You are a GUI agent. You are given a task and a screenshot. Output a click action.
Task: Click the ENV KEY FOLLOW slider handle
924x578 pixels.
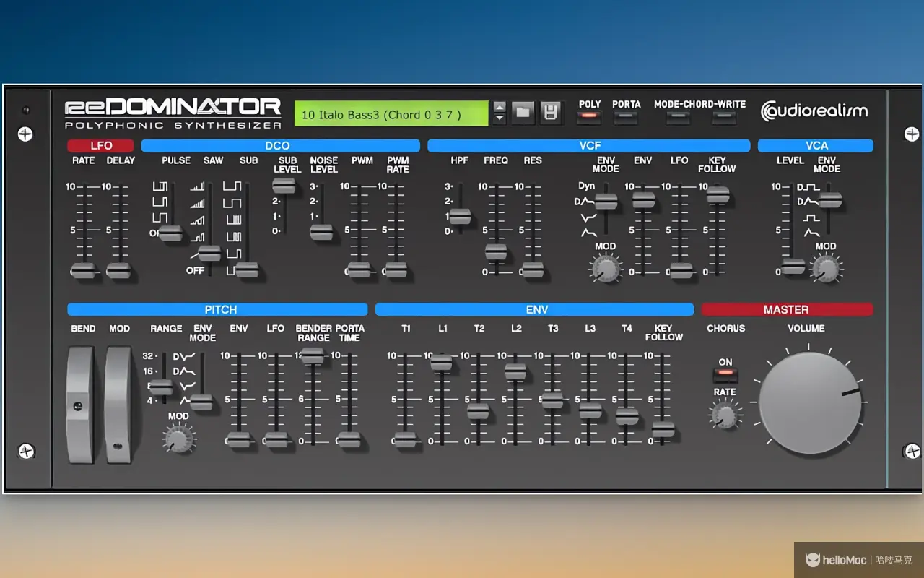point(663,429)
